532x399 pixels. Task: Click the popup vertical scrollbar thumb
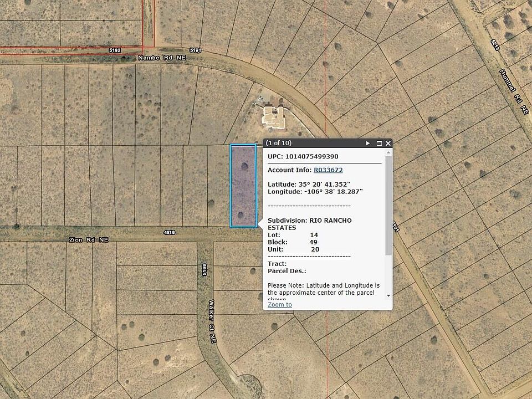tap(389, 205)
